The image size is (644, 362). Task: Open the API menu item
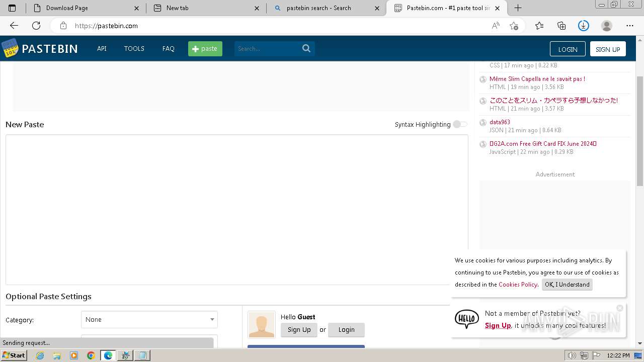[x=102, y=49]
